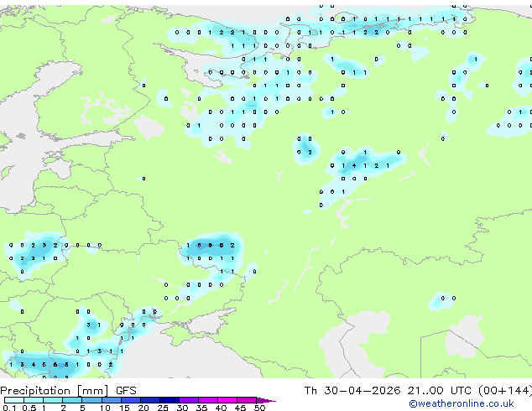
Task: Click the 2–5 mm legend color
Action: click(x=72, y=400)
